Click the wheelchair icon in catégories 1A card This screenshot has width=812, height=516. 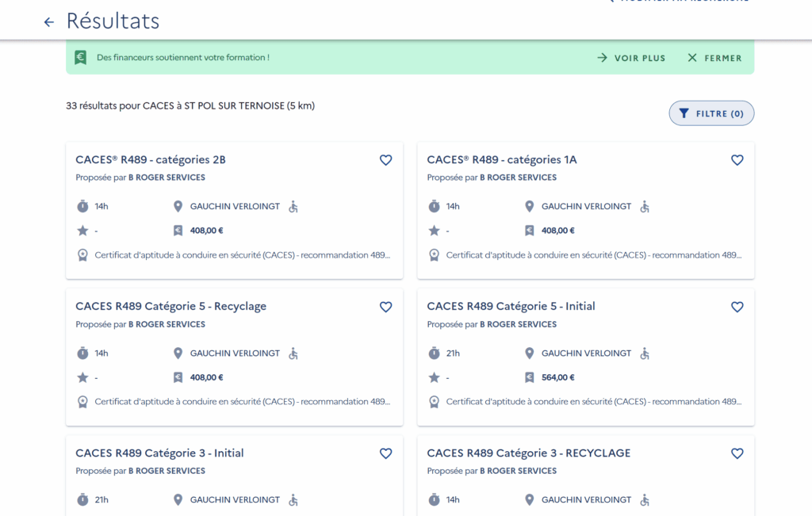point(645,207)
